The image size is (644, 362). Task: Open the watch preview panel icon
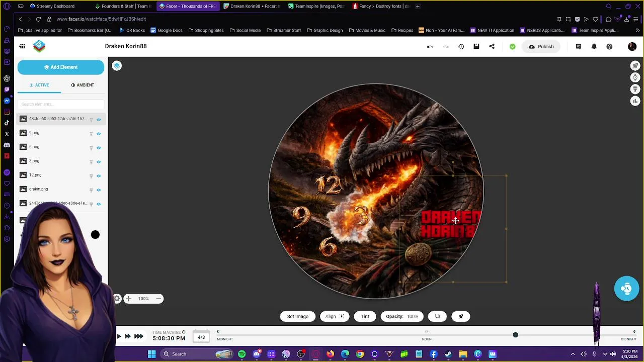pyautogui.click(x=635, y=77)
